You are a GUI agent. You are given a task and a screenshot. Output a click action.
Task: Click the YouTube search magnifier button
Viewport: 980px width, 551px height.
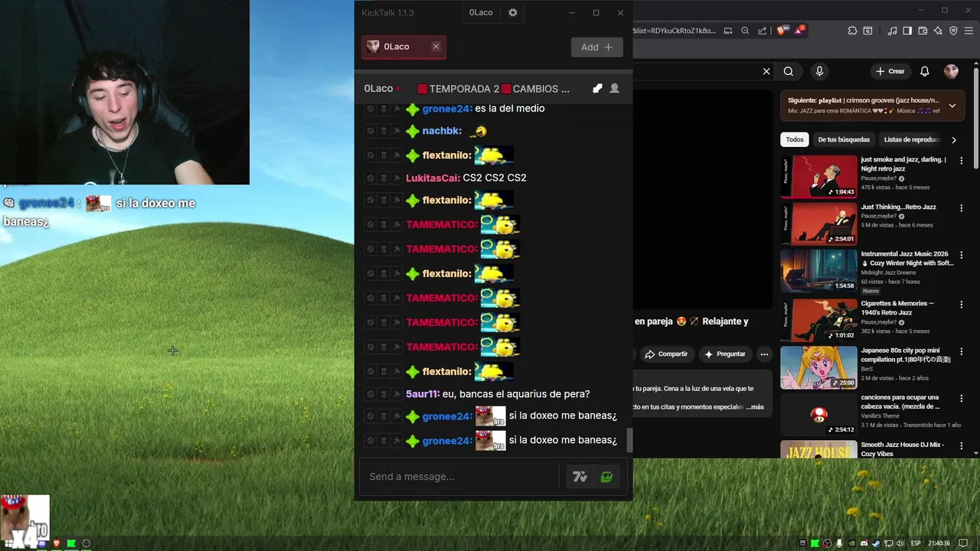pos(789,71)
